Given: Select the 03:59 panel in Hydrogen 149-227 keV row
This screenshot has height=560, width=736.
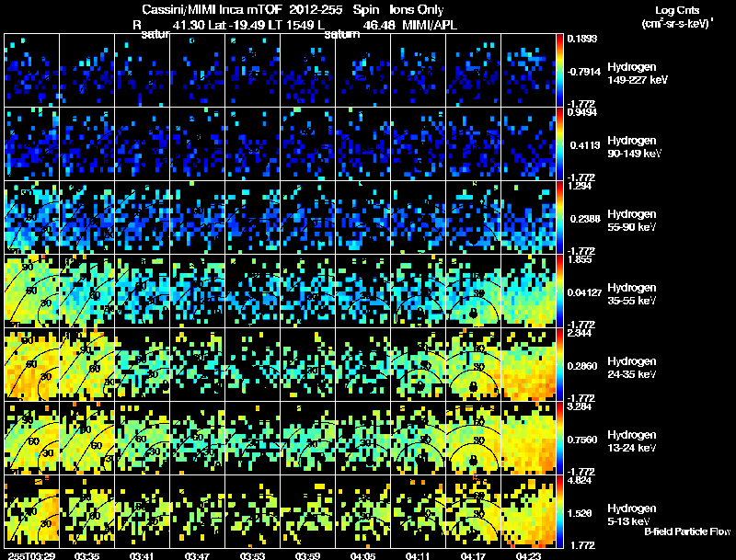Looking at the screenshot, I should pyautogui.click(x=307, y=71).
